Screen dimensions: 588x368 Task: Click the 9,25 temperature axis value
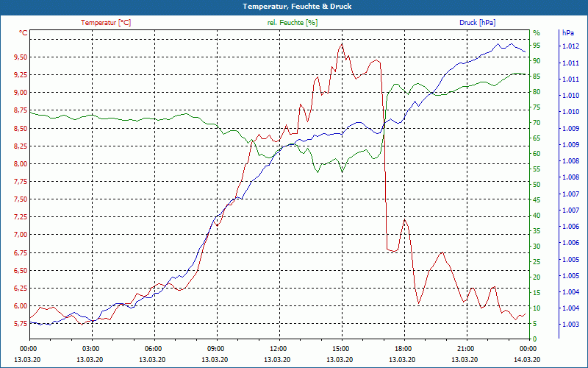[x=21, y=75]
